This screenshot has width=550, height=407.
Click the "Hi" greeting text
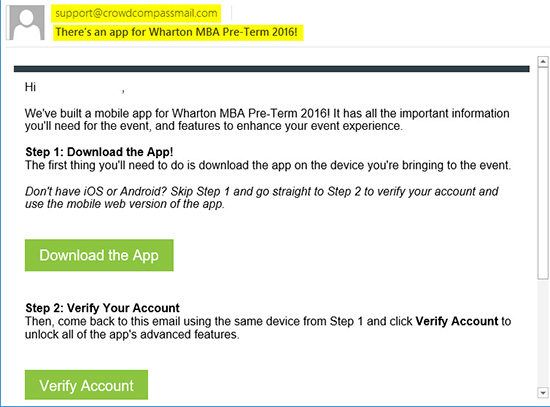point(30,87)
